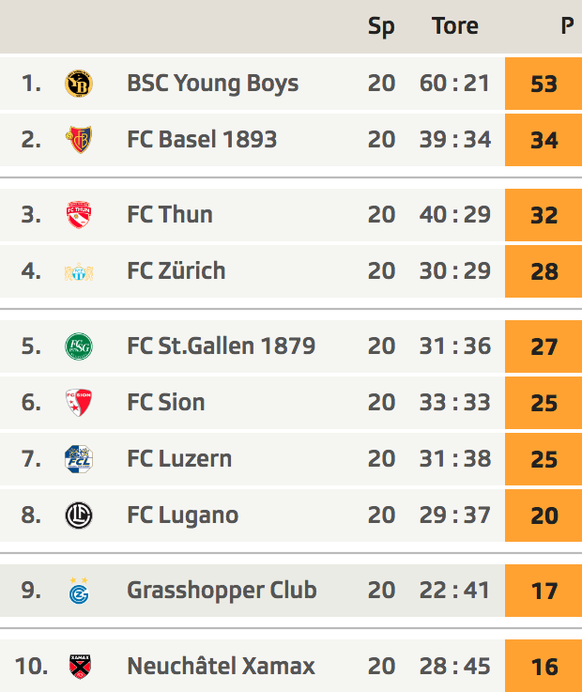Open the Neuchâtel Xamax crest icon
This screenshot has height=692, width=582.
(x=80, y=666)
